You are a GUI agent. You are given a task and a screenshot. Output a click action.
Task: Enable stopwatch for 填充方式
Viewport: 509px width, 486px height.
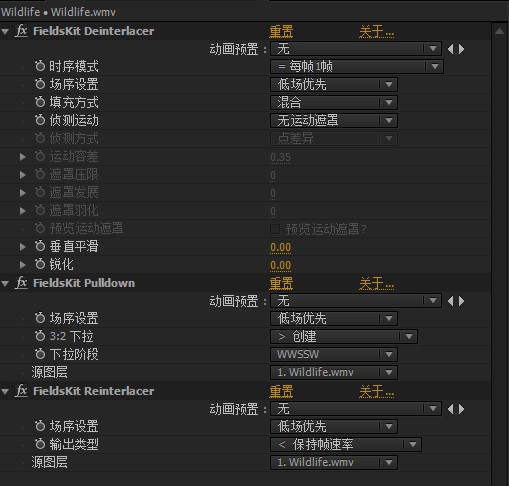click(40, 102)
